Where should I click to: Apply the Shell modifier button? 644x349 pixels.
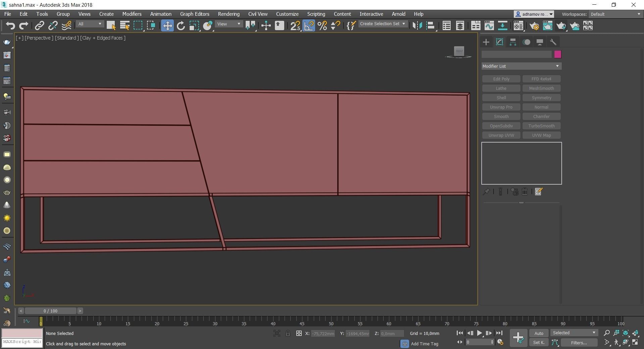[501, 98]
